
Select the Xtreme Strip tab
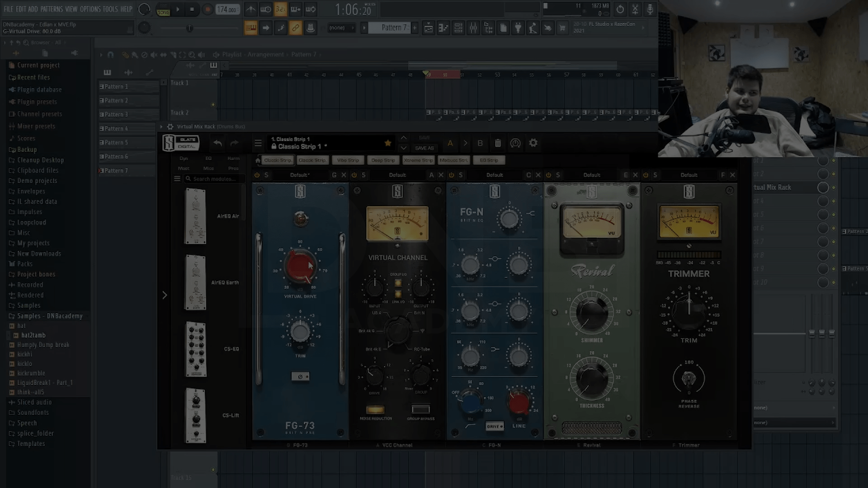418,160
